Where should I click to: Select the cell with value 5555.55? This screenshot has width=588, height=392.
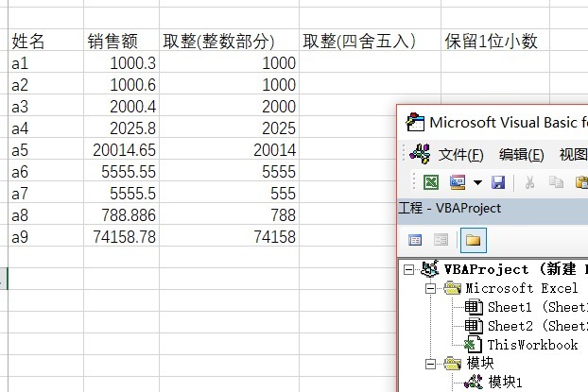pyautogui.click(x=122, y=171)
